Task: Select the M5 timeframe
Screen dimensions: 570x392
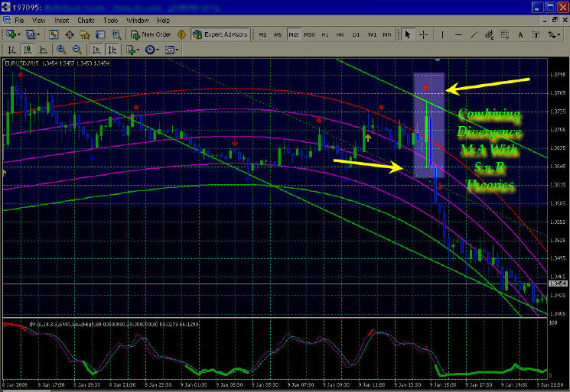Action: 278,35
